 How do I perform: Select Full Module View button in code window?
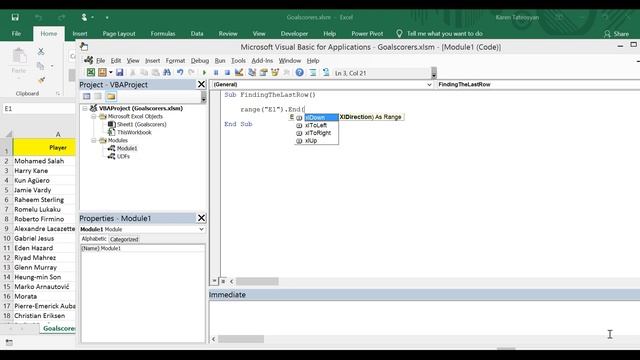click(223, 281)
